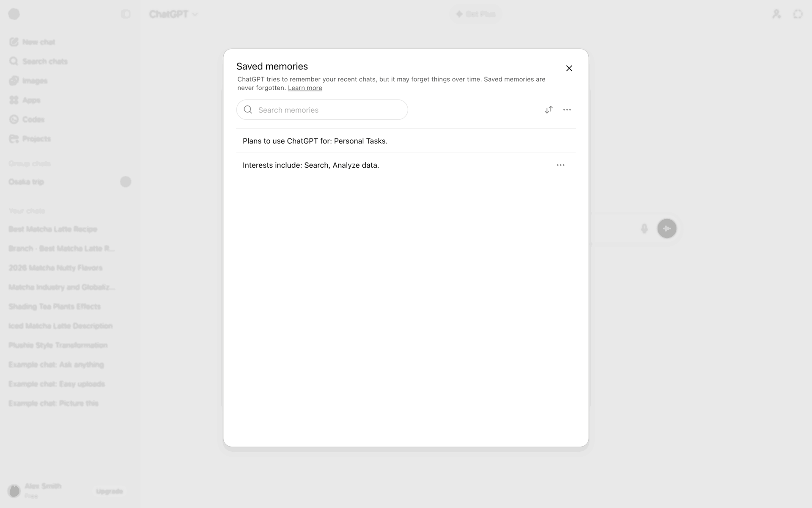Click the magnifier icon in memory search
This screenshot has height=508, width=812.
pos(248,110)
